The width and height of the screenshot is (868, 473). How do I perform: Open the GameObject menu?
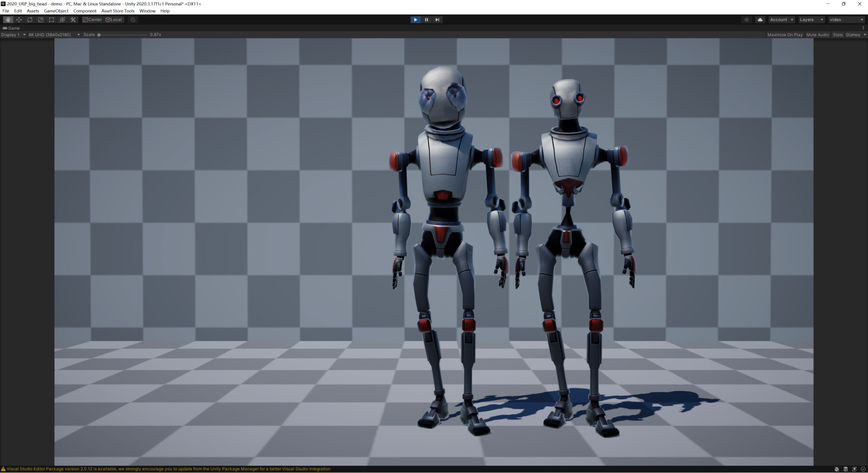(x=56, y=11)
